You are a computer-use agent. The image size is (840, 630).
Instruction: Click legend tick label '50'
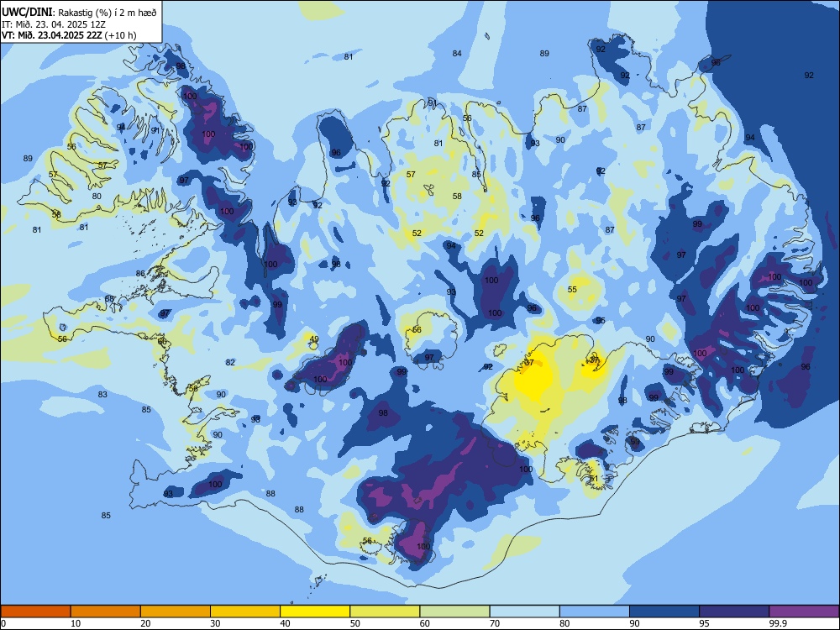click(354, 623)
